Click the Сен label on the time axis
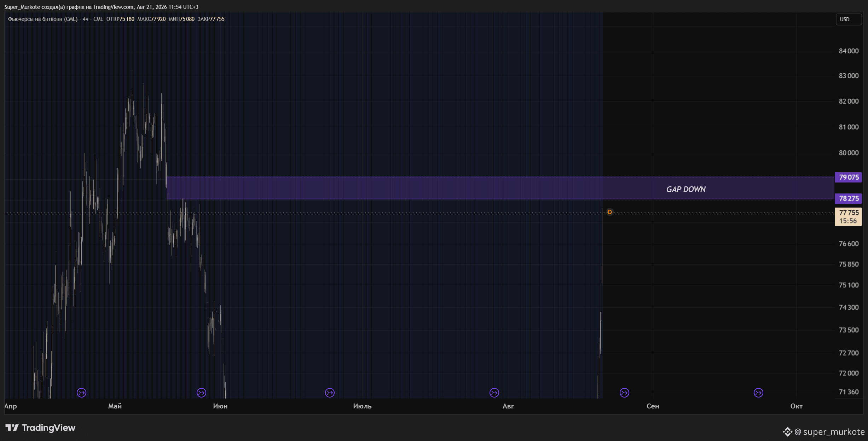 tap(653, 406)
